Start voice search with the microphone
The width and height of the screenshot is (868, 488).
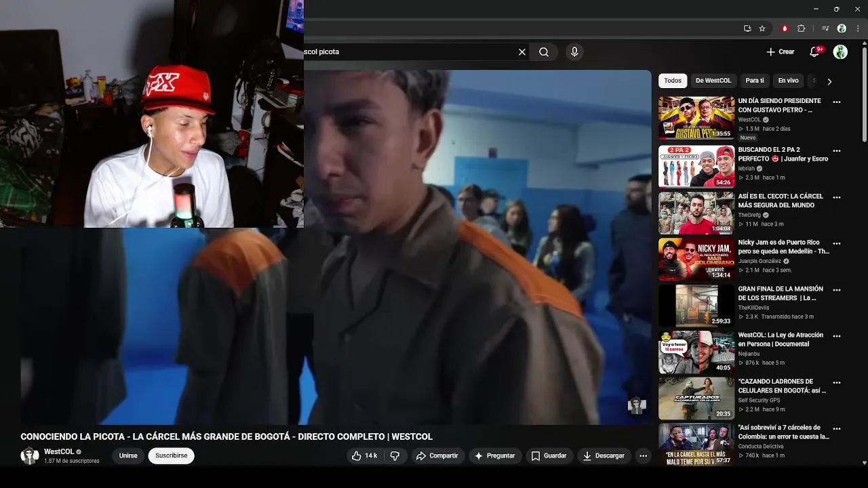(x=574, y=52)
